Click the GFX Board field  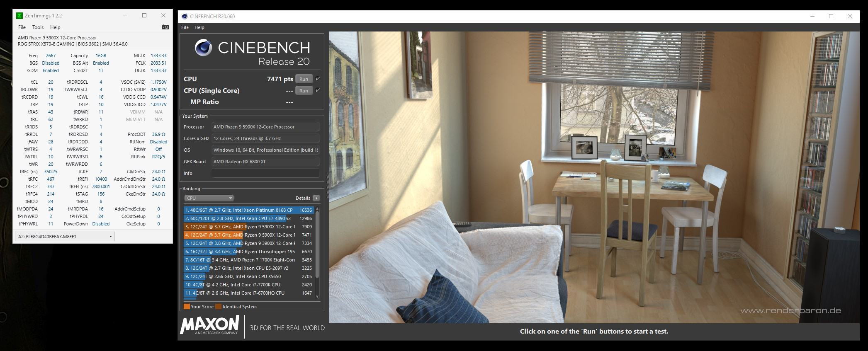pos(265,162)
